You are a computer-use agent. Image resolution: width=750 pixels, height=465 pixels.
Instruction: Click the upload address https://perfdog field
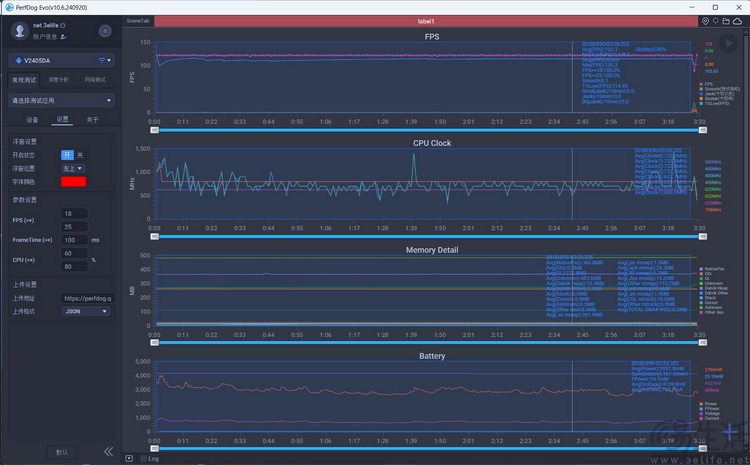pyautogui.click(x=87, y=298)
